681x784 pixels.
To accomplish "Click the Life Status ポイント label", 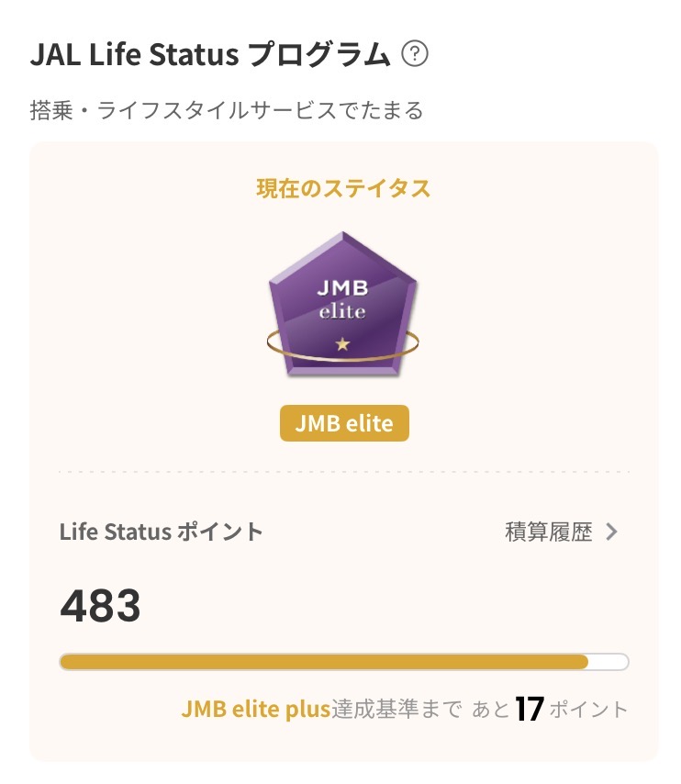I will click(162, 532).
